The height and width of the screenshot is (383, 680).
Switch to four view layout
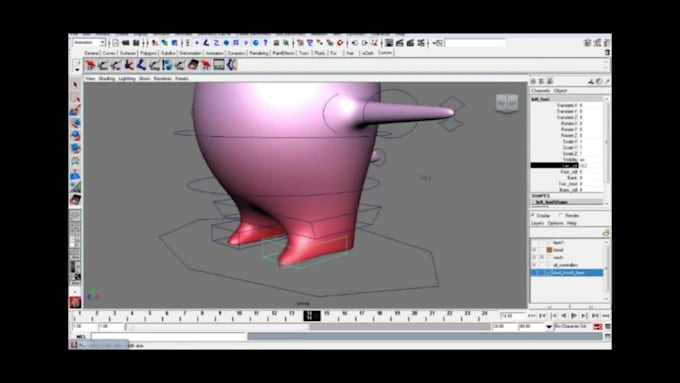(75, 228)
